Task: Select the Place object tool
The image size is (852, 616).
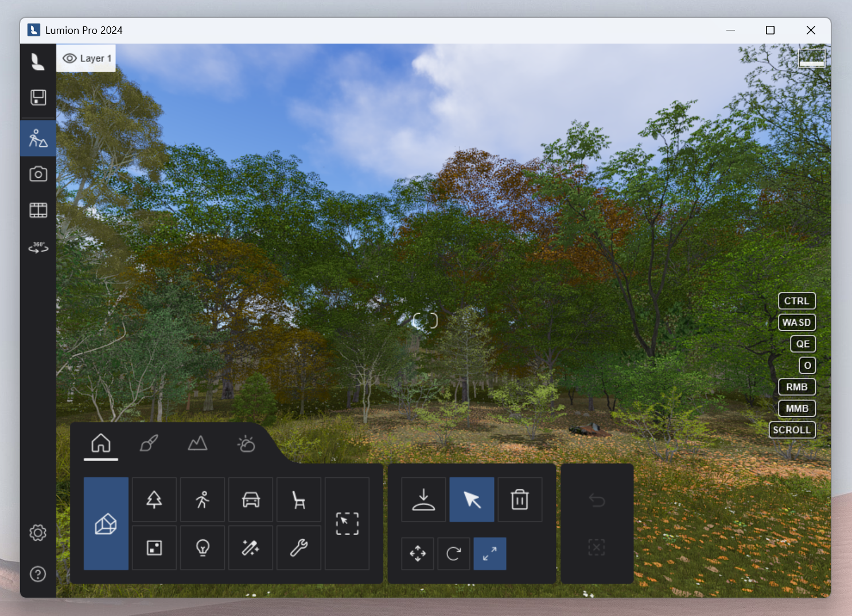Action: pos(423,500)
